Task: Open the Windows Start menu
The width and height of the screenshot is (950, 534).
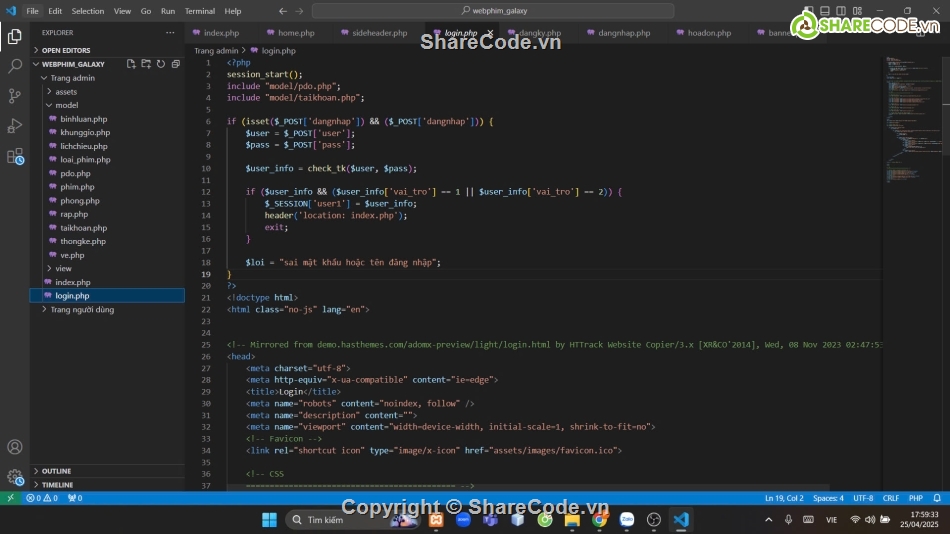Action: point(269,520)
